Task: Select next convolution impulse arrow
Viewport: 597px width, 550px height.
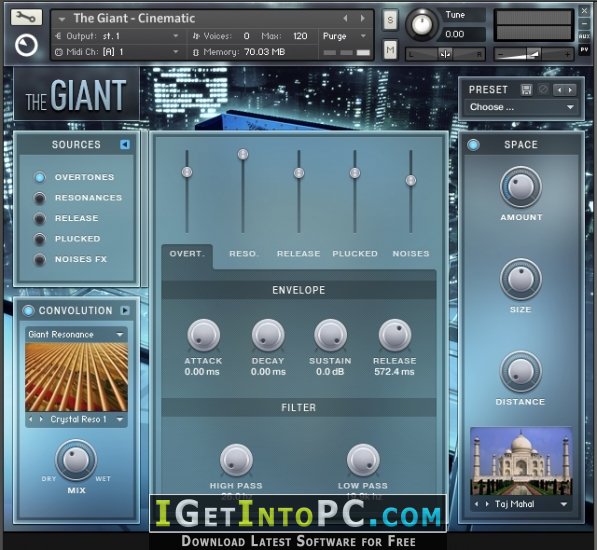Action: (41, 419)
